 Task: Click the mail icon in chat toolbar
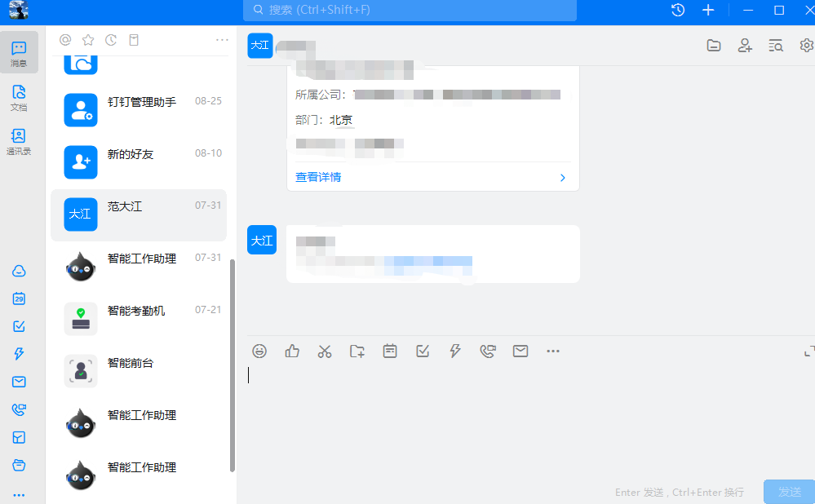pyautogui.click(x=520, y=351)
